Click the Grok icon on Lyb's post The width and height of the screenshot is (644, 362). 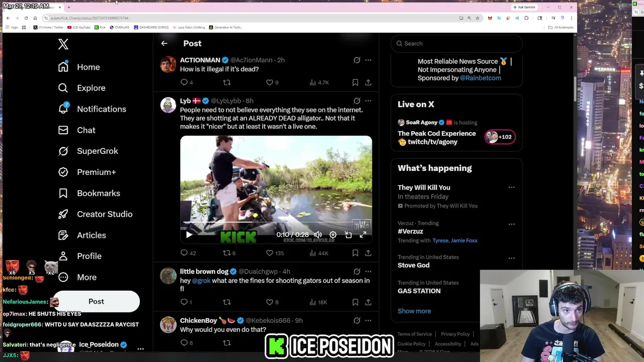(357, 101)
